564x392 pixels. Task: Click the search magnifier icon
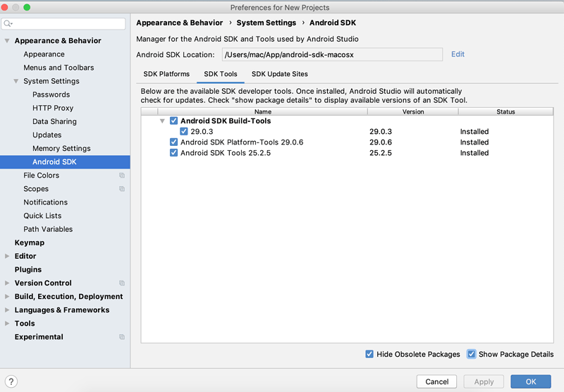8,24
